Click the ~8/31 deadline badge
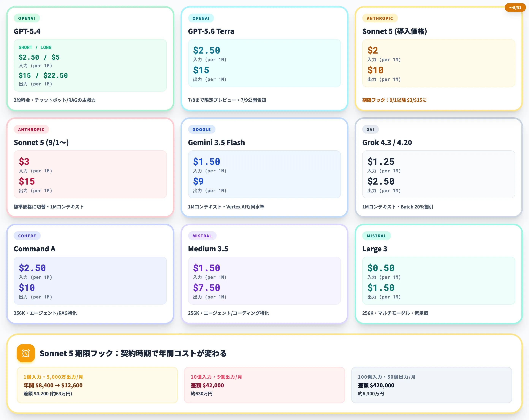Screen dimensions: 529x420 point(515,8)
